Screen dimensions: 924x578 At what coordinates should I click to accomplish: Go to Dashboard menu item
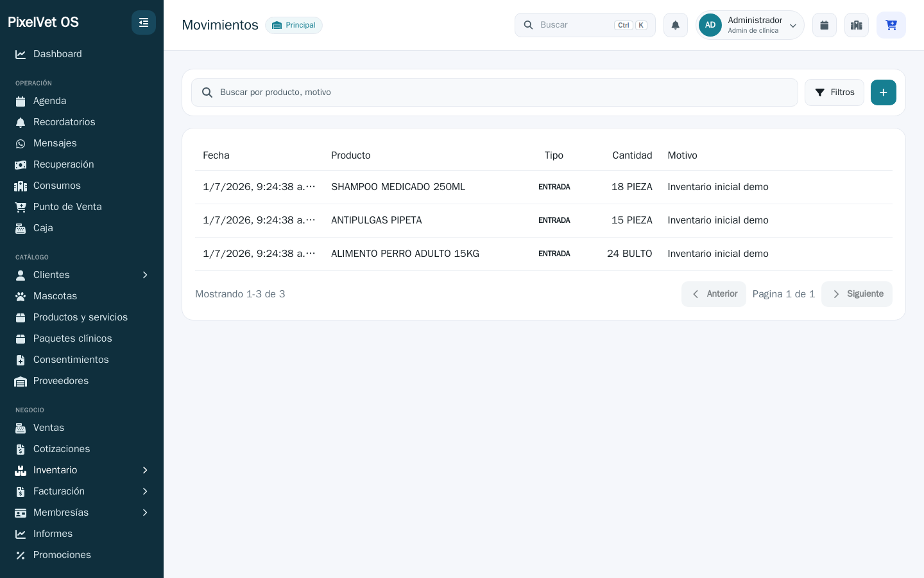pos(81,54)
